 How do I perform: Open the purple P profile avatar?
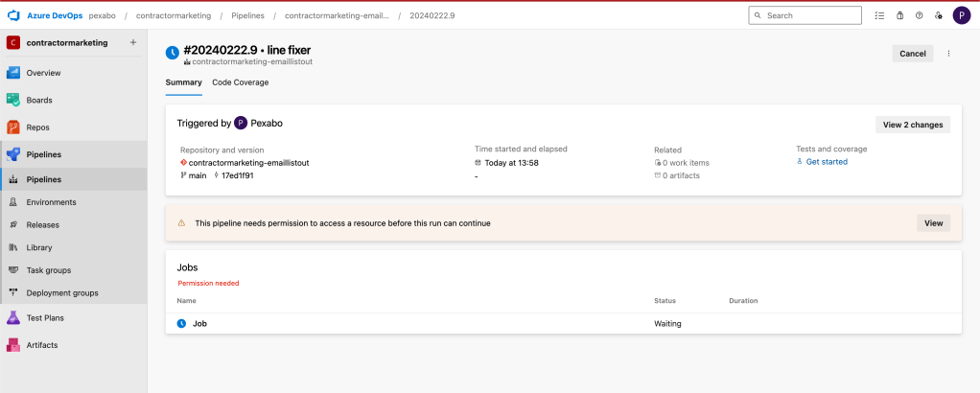pos(961,15)
